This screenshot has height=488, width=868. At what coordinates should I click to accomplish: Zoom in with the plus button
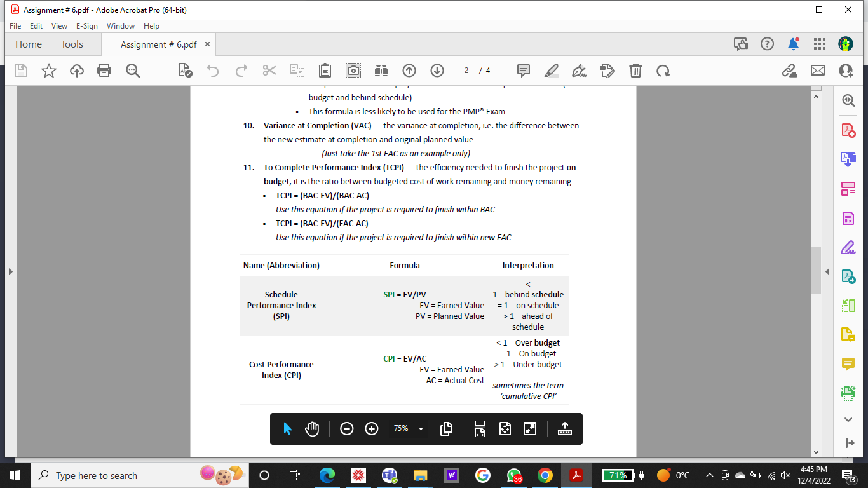pyautogui.click(x=372, y=429)
